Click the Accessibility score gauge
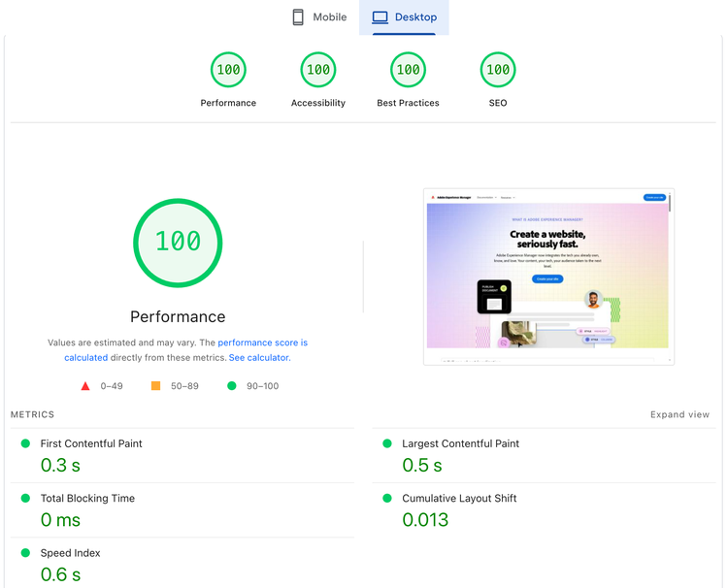Screen dimensions: 728x588 318,70
